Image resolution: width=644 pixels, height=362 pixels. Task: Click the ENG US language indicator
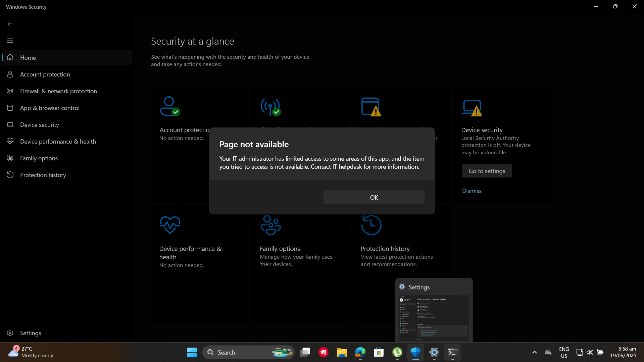(564, 352)
